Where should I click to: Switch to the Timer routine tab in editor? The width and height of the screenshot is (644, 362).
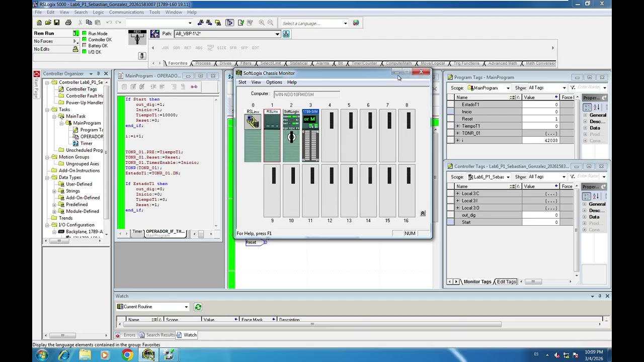pyautogui.click(x=137, y=232)
